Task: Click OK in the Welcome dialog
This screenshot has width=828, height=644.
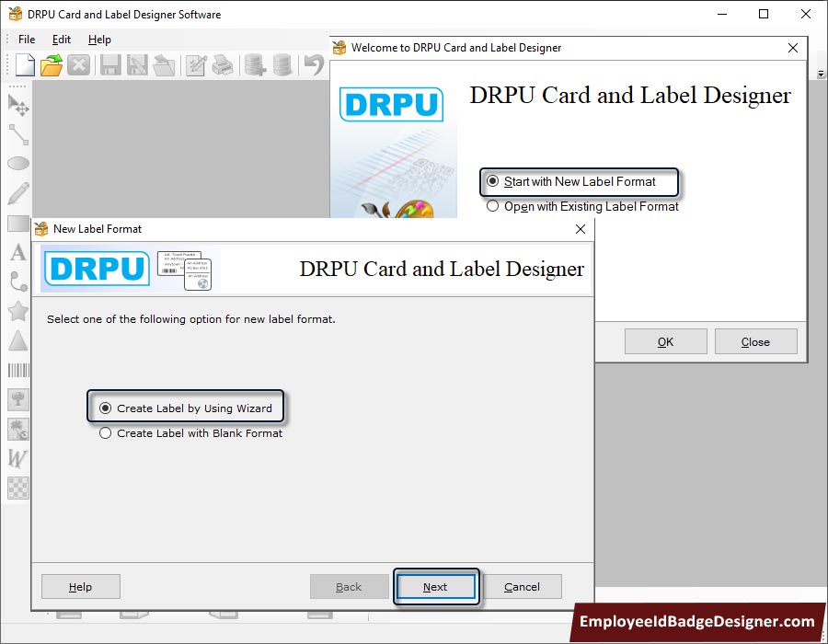Action: coord(665,341)
